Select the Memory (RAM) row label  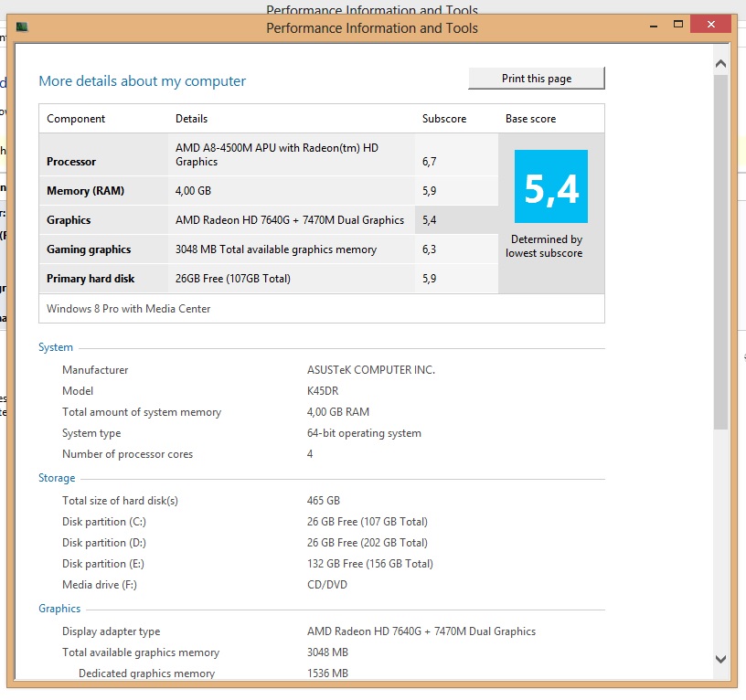click(x=85, y=191)
